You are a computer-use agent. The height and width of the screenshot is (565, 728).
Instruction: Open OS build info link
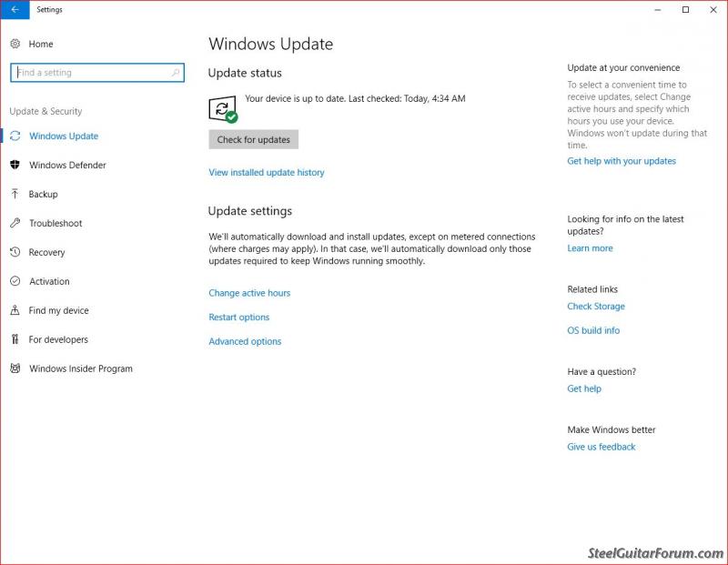pos(593,330)
